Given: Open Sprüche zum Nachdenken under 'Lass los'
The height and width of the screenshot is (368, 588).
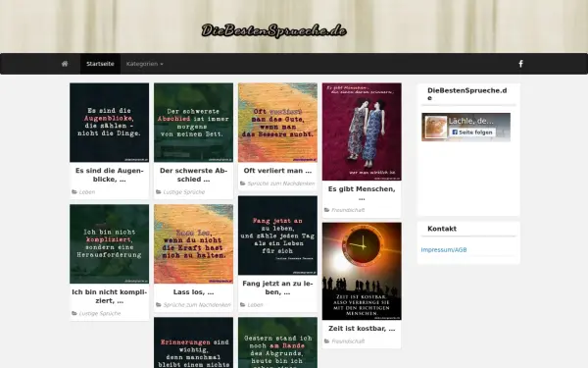Looking at the screenshot, I should (x=197, y=305).
